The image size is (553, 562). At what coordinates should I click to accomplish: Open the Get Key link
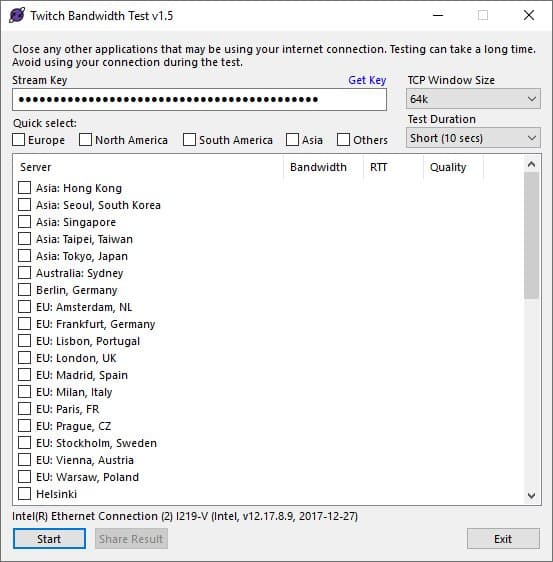click(x=367, y=80)
